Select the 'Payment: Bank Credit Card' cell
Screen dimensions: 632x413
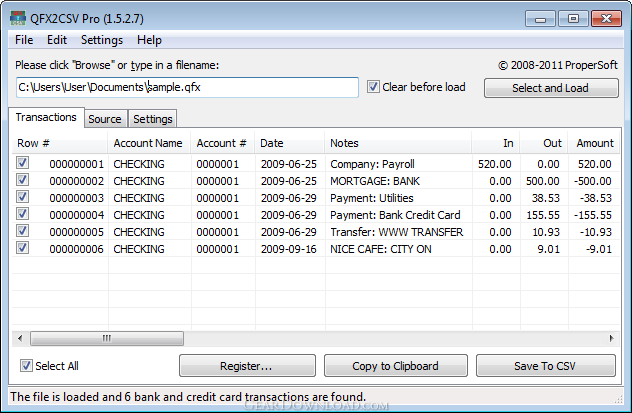pos(395,215)
